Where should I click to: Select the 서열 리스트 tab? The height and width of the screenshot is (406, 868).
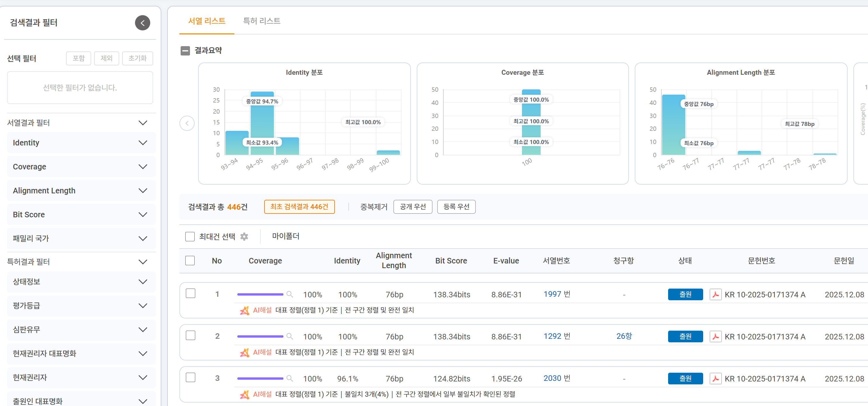tap(207, 21)
